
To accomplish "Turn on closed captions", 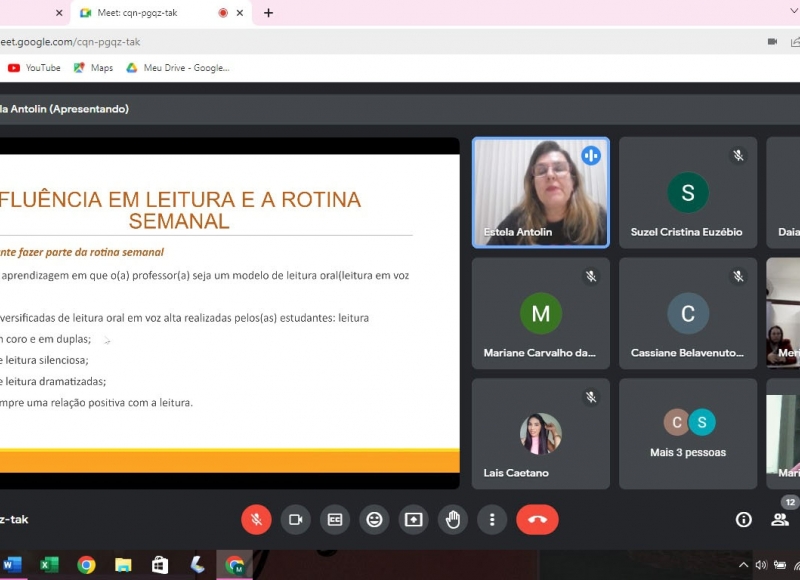I will point(335,519).
